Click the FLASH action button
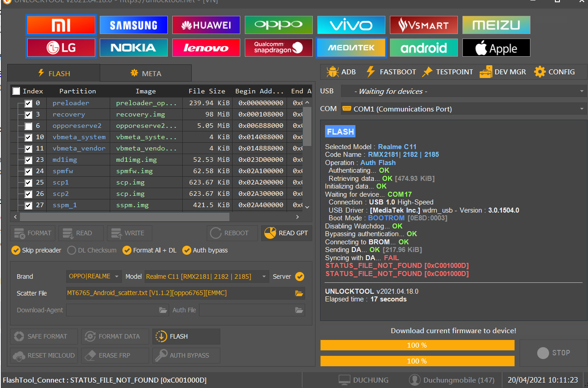This screenshot has width=588, height=388. click(186, 336)
